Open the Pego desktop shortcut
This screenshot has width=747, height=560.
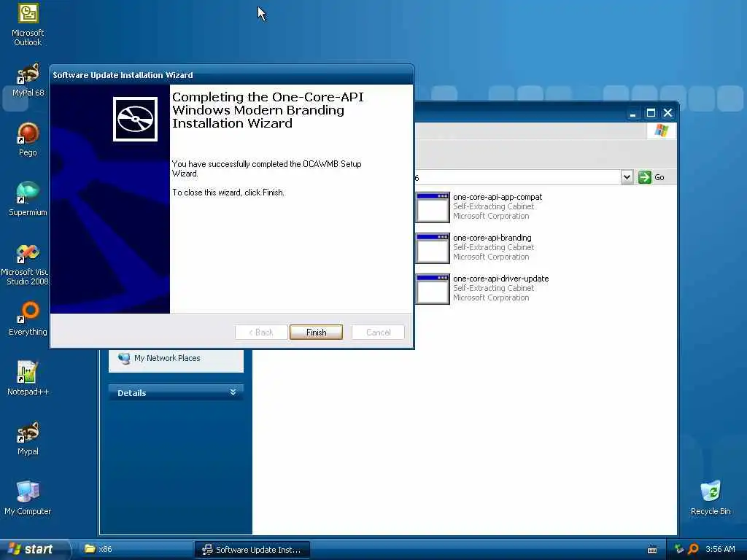(28, 139)
